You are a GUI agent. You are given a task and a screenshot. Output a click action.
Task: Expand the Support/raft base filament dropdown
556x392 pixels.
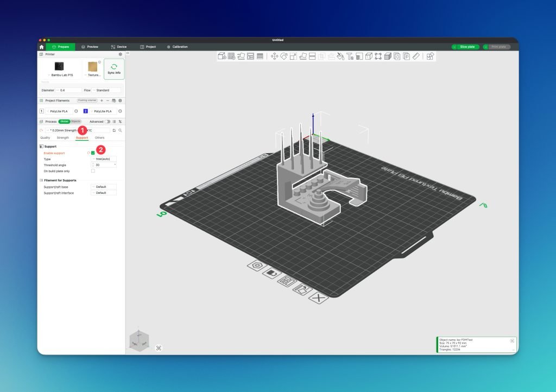pos(104,187)
